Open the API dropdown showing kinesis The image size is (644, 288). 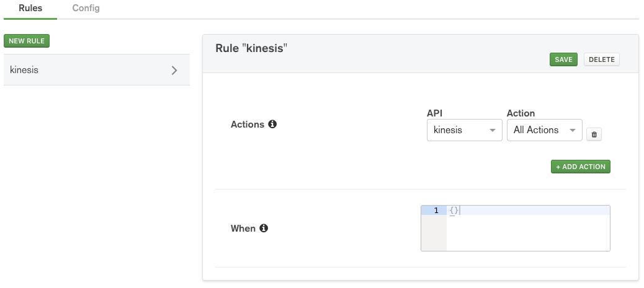pyautogui.click(x=464, y=130)
